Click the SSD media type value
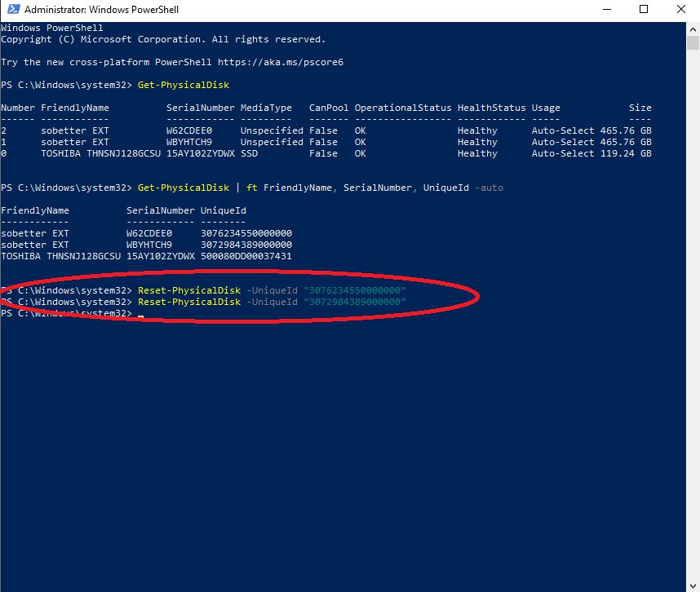Image resolution: width=700 pixels, height=592 pixels. 249,153
